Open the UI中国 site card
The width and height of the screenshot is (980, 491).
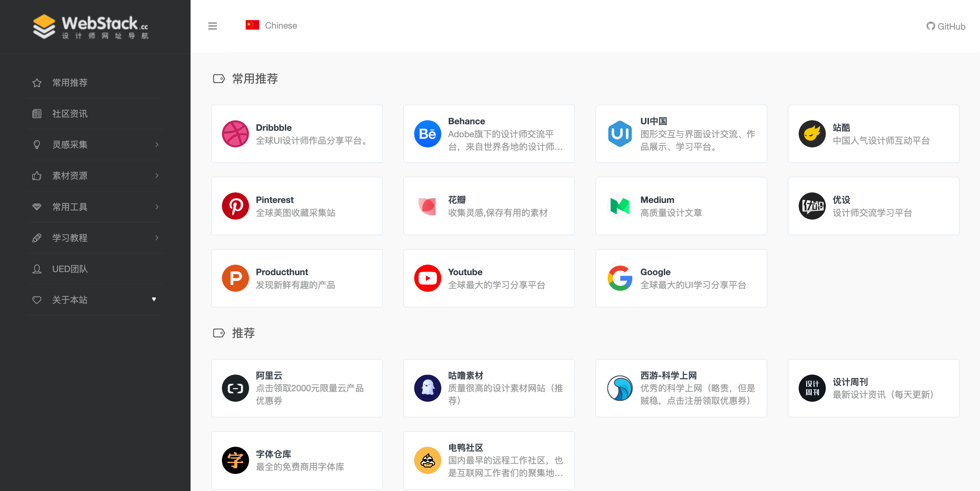681,133
